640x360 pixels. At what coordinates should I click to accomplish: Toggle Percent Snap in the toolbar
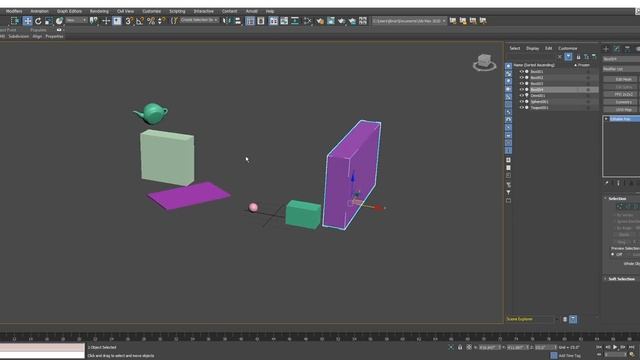(x=151, y=21)
